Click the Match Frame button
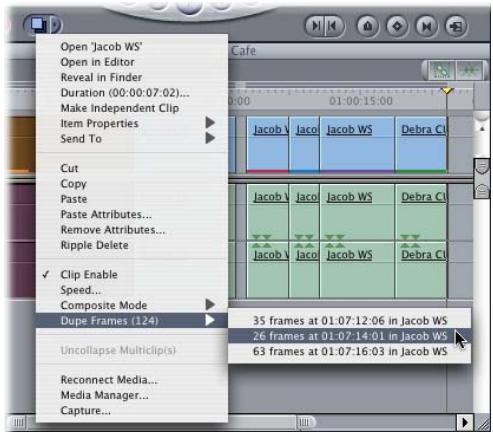This screenshot has width=493, height=434. [456, 26]
